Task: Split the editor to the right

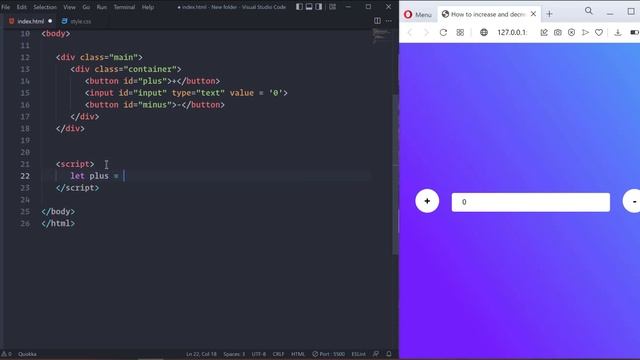Action: click(x=377, y=21)
